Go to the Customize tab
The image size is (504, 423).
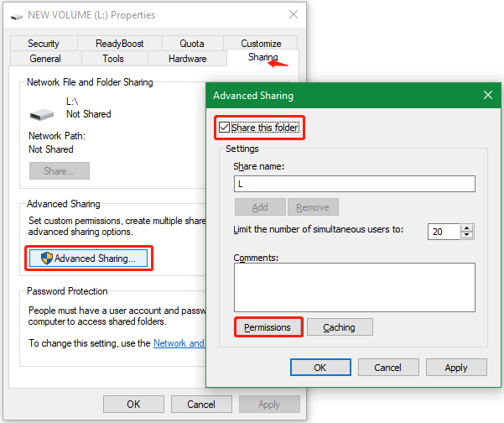point(261,44)
